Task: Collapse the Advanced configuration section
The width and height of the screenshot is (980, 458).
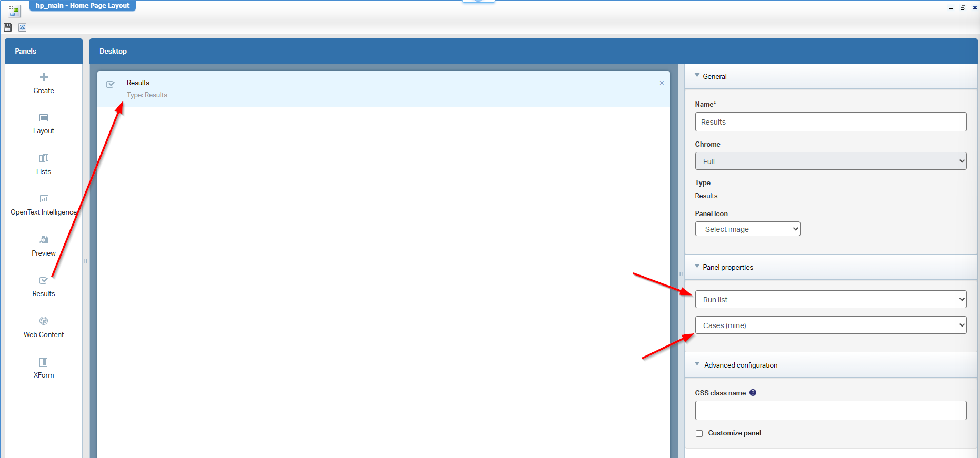Action: coord(697,364)
